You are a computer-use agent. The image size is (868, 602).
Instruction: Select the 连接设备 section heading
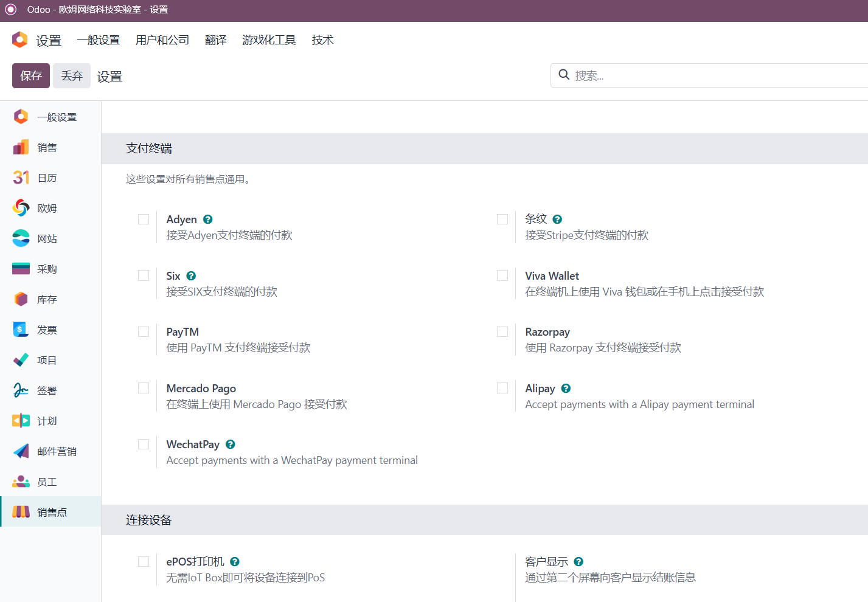click(x=149, y=520)
